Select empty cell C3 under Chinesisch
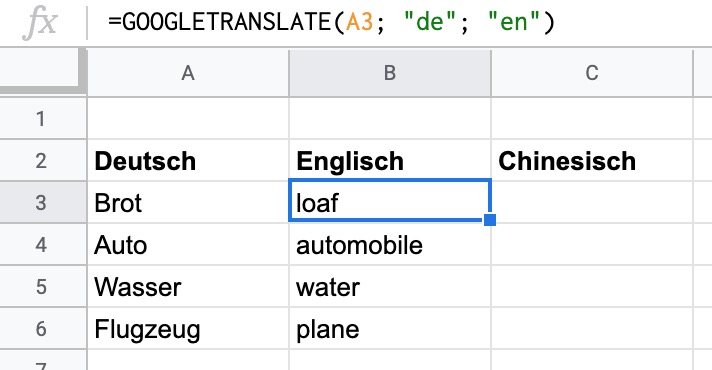 point(592,202)
